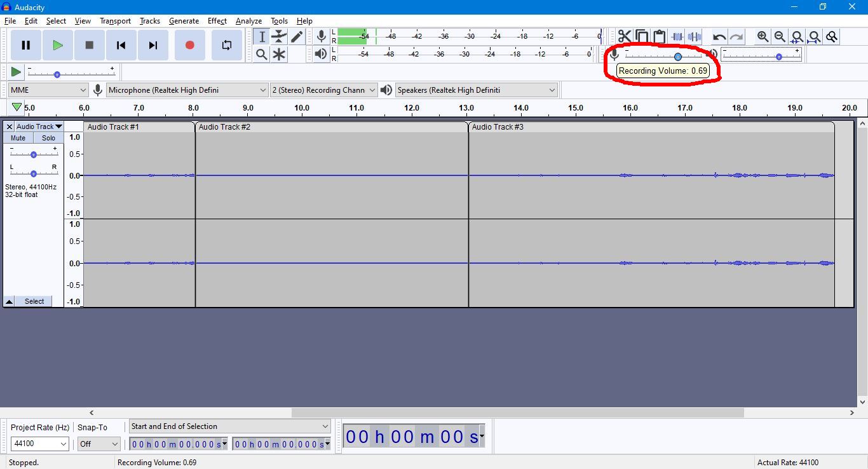The width and height of the screenshot is (868, 469).
Task: Paste with the clipboard icon
Action: click(x=659, y=37)
